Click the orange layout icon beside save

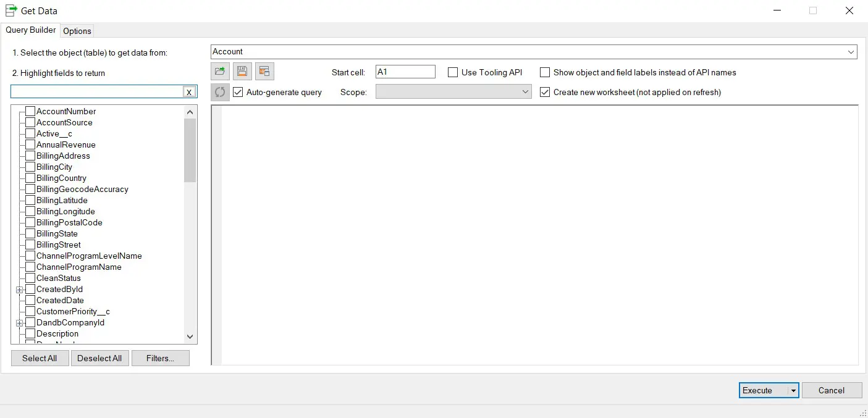pos(264,72)
